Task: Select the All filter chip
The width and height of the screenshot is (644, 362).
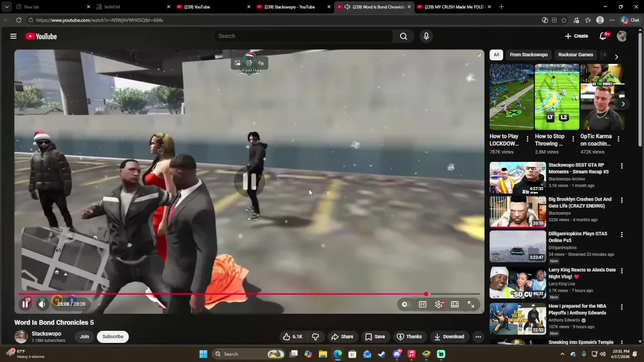Action: (496, 55)
